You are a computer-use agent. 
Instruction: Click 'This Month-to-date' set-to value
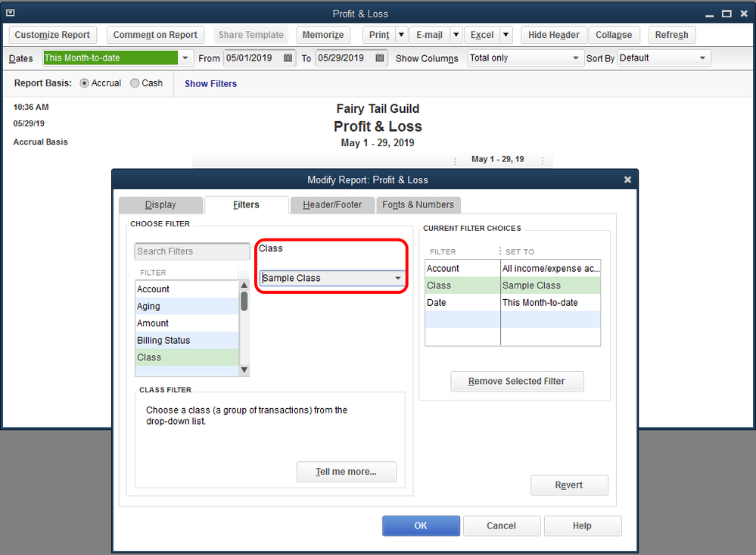tap(551, 303)
